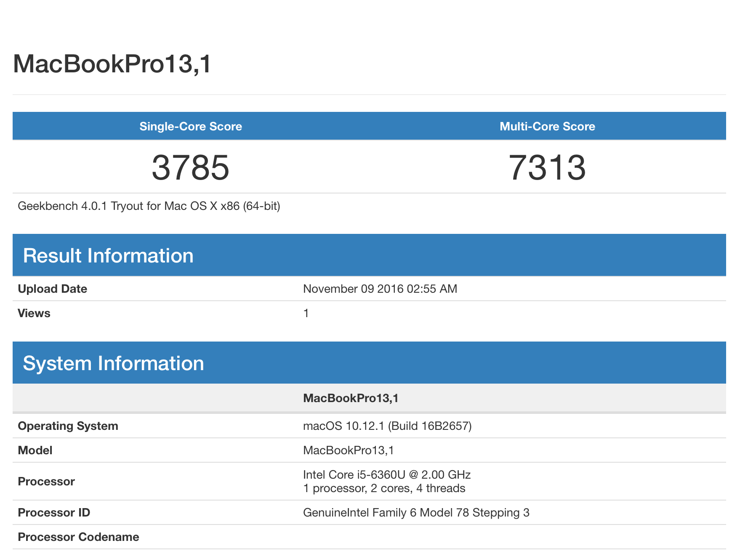Viewport: 756px width, 551px height.
Task: Select GenuineIntel Family 6 Model 78 Stepping 3
Action: click(416, 513)
